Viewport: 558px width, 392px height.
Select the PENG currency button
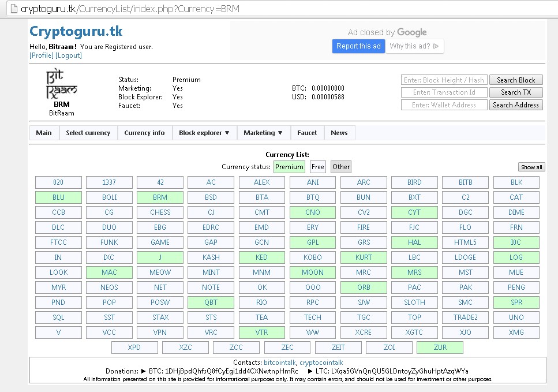coord(516,288)
